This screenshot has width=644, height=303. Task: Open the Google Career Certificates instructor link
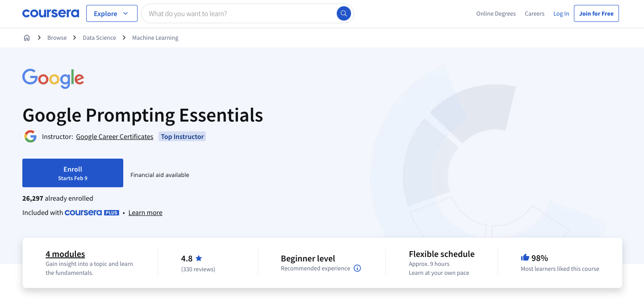[x=114, y=136]
